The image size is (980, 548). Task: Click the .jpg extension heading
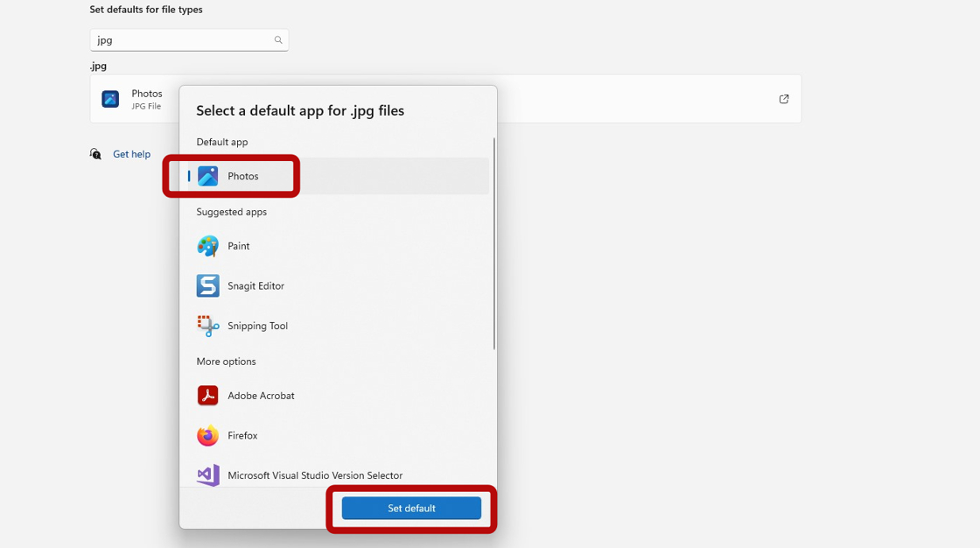[x=98, y=66]
